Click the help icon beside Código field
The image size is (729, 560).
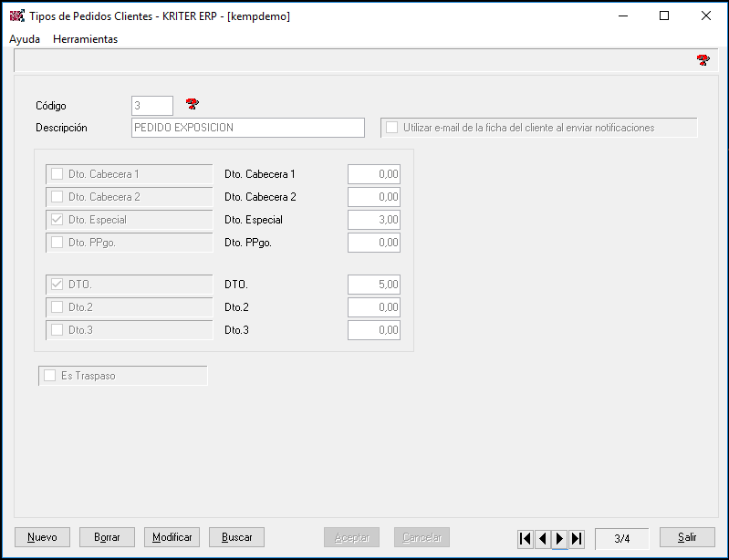pyautogui.click(x=192, y=104)
